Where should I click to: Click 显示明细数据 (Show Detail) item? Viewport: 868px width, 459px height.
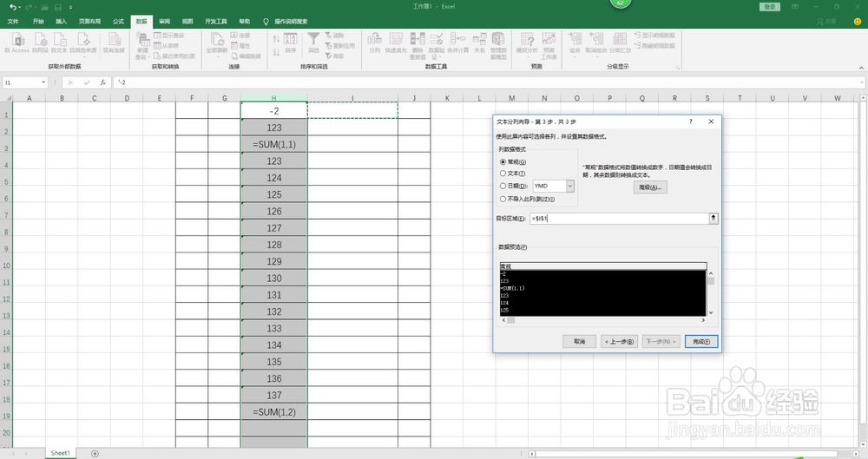click(654, 35)
